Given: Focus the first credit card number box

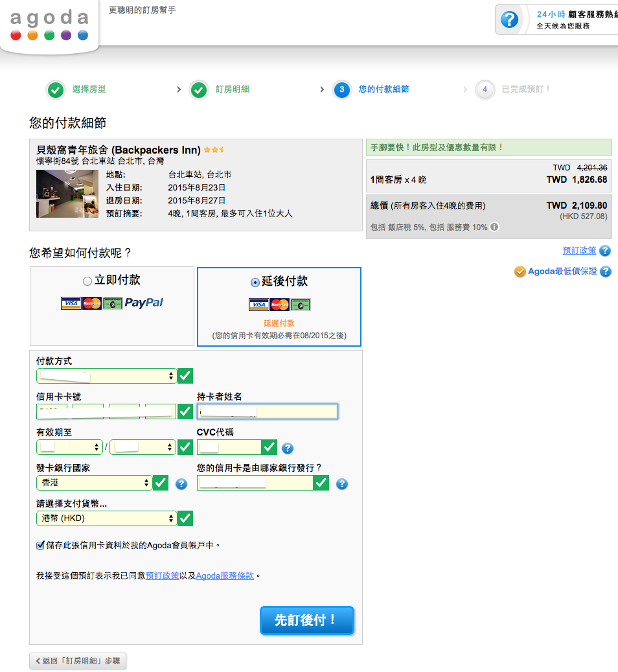Looking at the screenshot, I should coord(52,411).
